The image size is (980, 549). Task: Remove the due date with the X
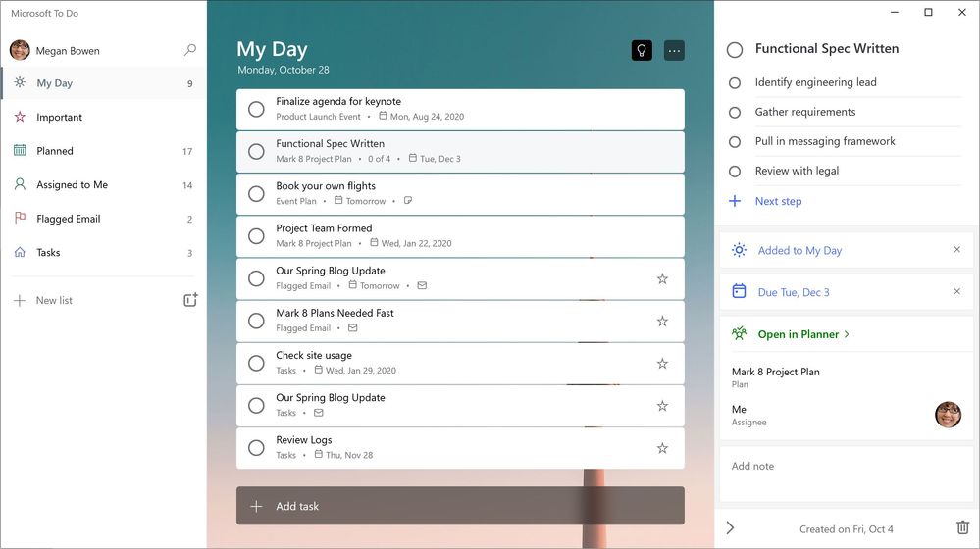point(956,291)
